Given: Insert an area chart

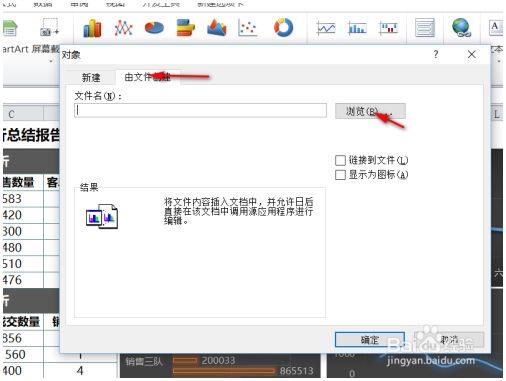Looking at the screenshot, I should click(217, 28).
